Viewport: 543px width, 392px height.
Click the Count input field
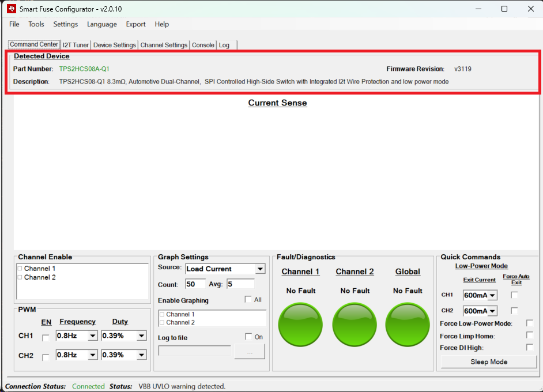tap(195, 284)
